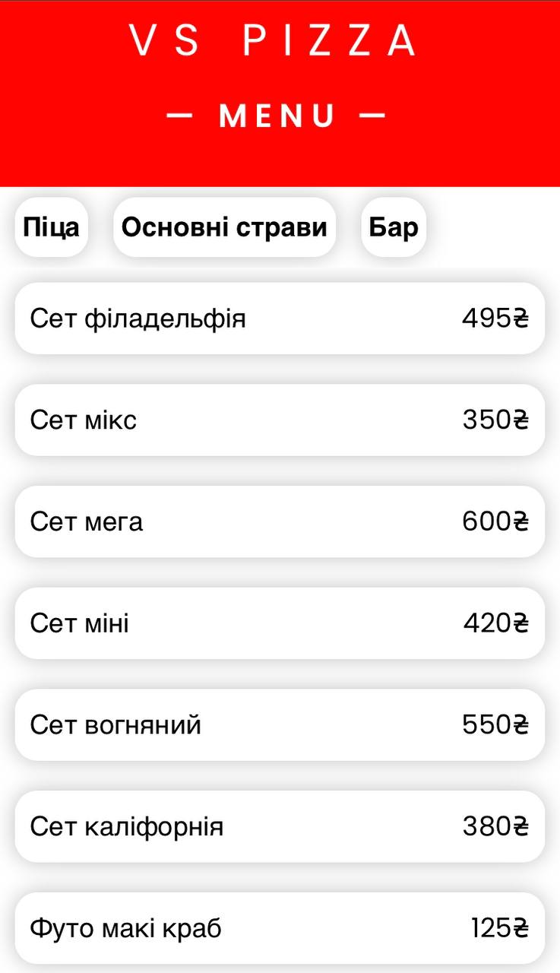Click the MENU heading text
This screenshot has width=560, height=973.
tap(277, 116)
